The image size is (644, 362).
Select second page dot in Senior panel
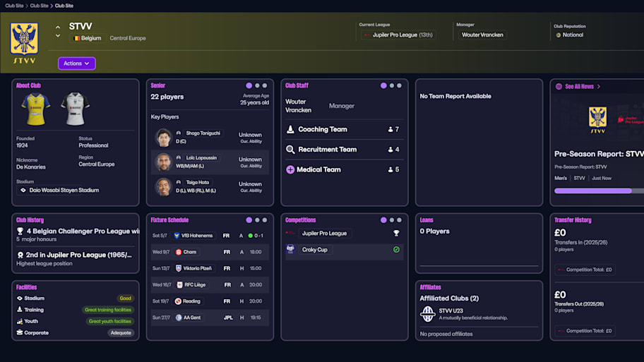[257, 85]
